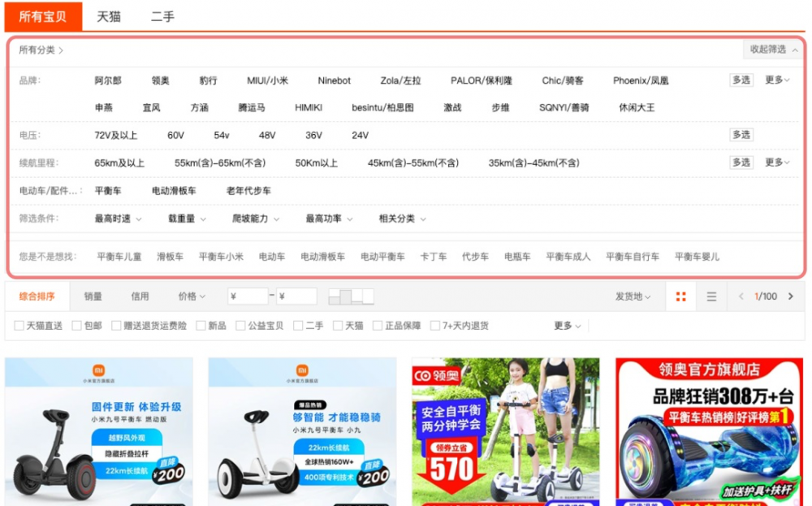
Task: Expand 更多 in the brand row
Action: pyautogui.click(x=777, y=80)
